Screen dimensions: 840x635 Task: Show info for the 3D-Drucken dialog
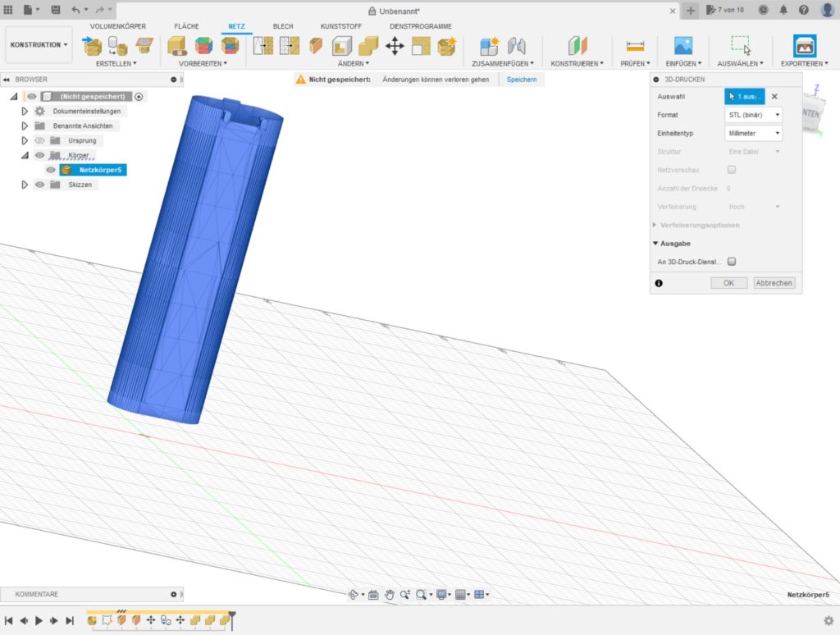pyautogui.click(x=659, y=283)
